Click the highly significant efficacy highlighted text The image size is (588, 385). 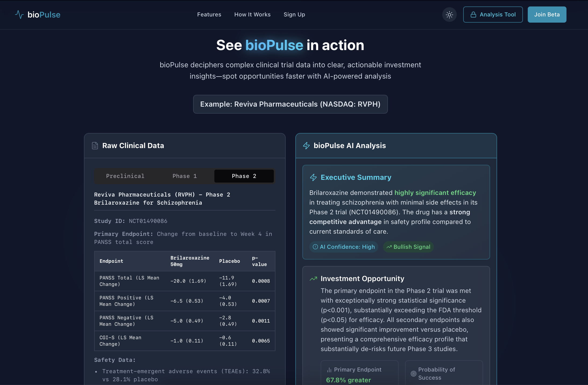[435, 193]
